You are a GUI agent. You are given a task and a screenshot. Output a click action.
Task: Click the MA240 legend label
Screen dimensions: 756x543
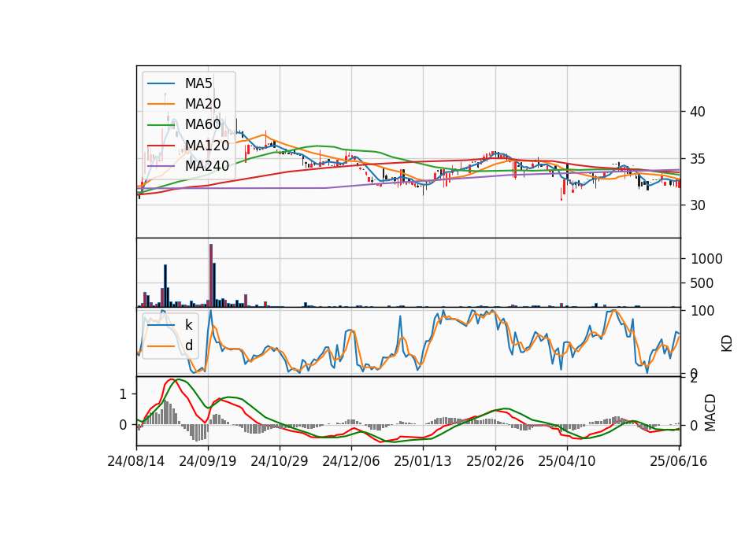click(207, 166)
